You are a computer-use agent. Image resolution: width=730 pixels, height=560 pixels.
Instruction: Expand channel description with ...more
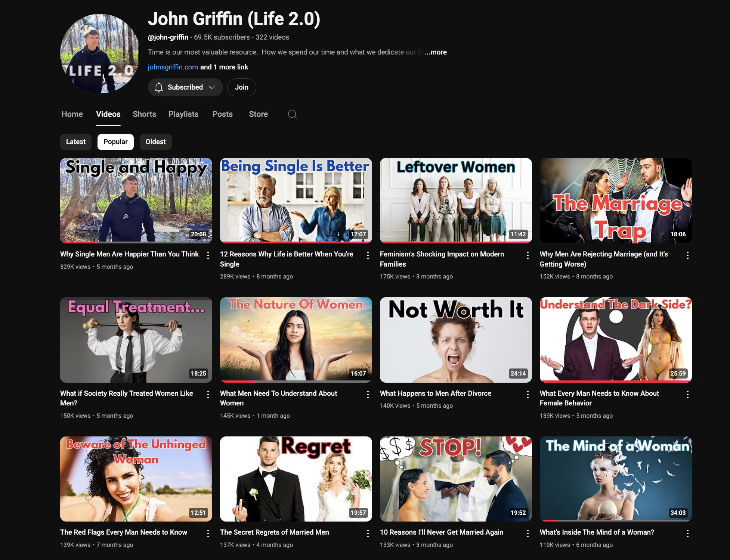click(436, 52)
